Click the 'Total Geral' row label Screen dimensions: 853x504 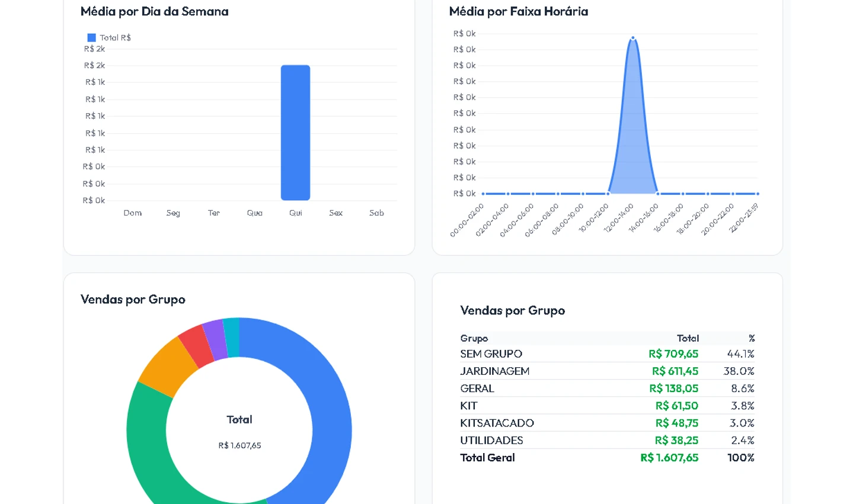coord(488,458)
